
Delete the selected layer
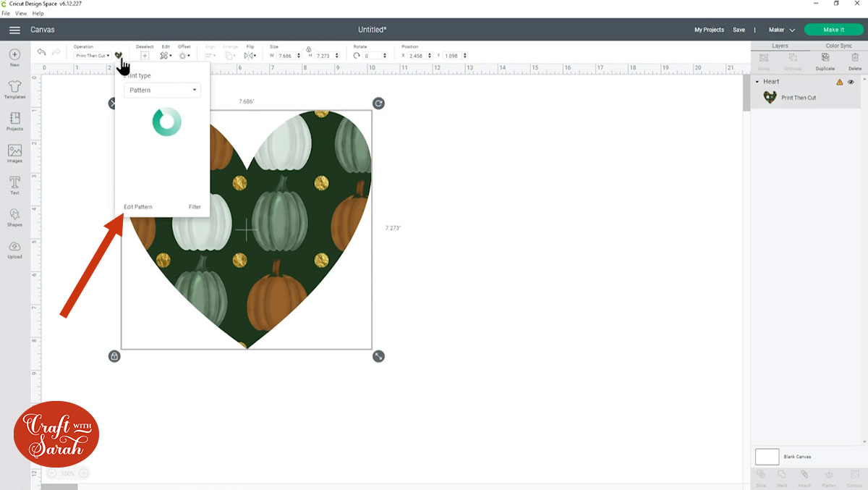854,59
